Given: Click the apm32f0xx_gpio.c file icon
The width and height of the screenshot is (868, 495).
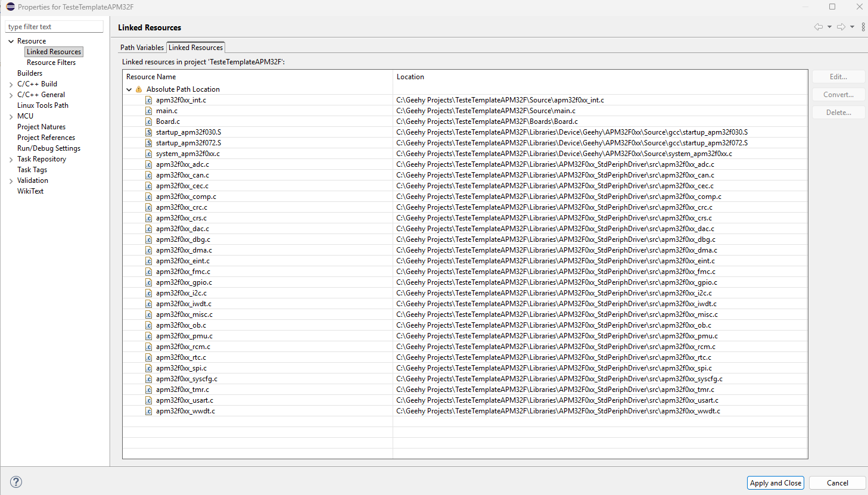Looking at the screenshot, I should 149,282.
